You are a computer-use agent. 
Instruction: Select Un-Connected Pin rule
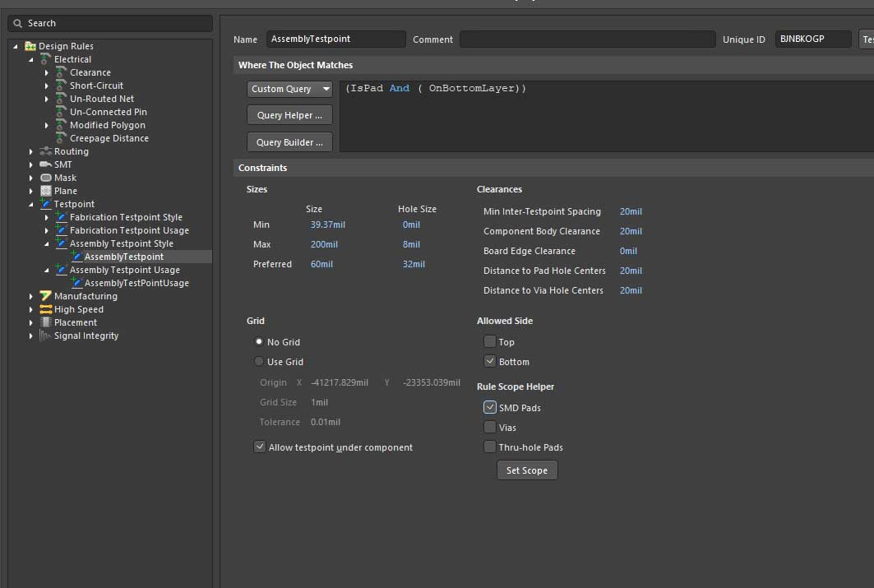pyautogui.click(x=108, y=112)
